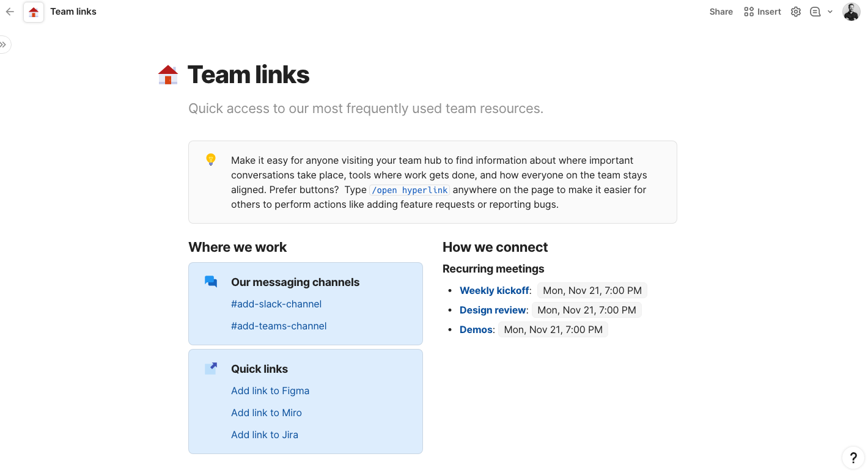Viewport: 868px width, 473px height.
Task: Open the Share dialog
Action: (721, 12)
